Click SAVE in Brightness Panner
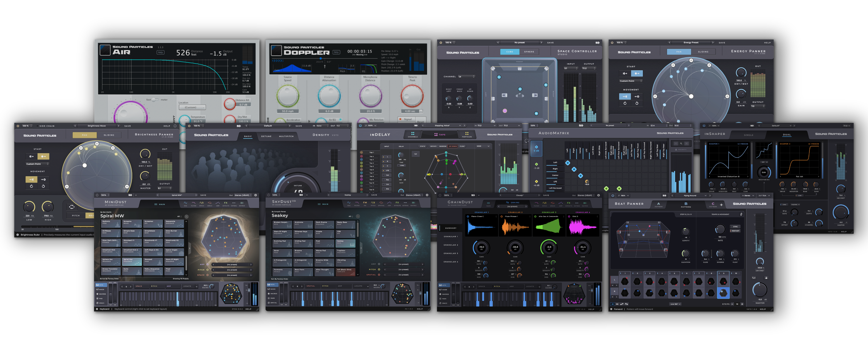Image resolution: width=868 pixels, height=351 pixels. click(128, 126)
